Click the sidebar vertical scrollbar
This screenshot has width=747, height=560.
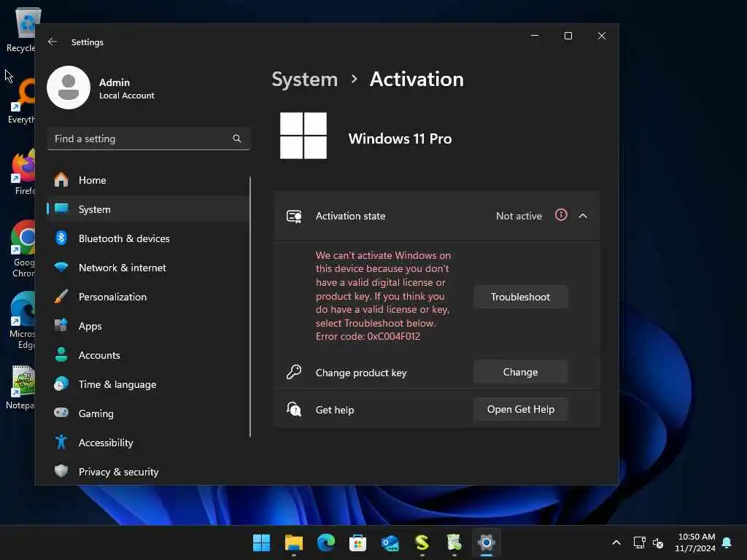pos(250,307)
